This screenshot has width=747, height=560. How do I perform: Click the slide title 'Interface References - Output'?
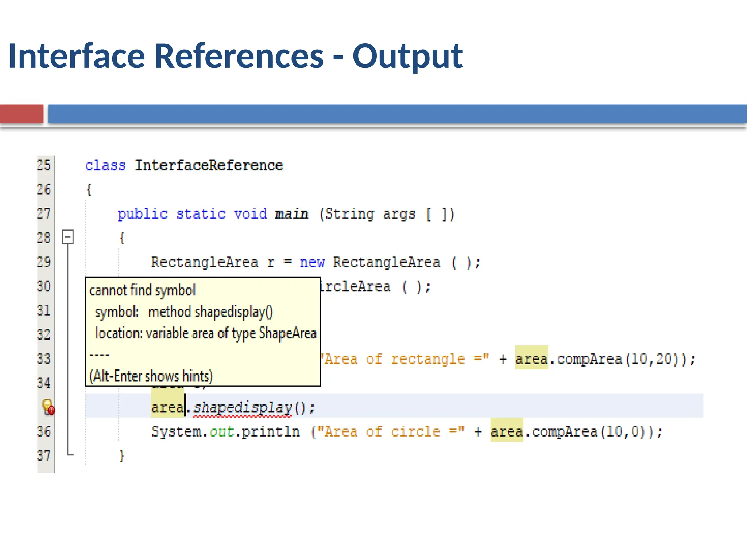(236, 56)
